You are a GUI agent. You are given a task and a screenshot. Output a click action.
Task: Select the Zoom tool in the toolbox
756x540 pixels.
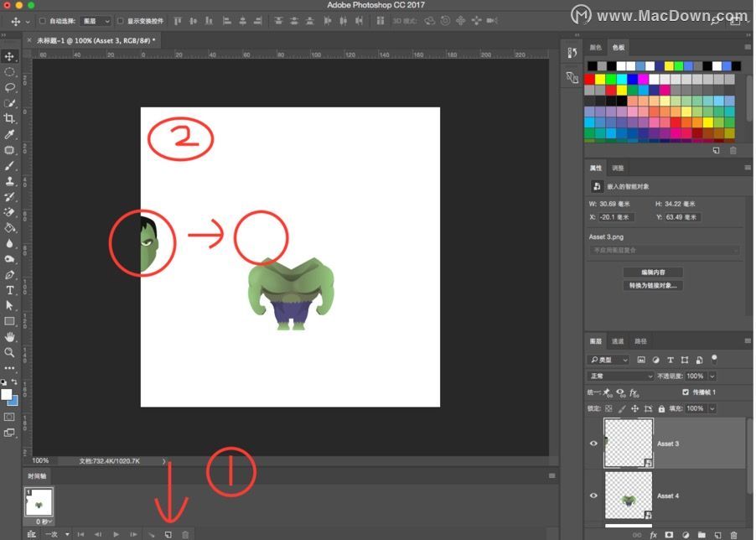click(x=9, y=352)
